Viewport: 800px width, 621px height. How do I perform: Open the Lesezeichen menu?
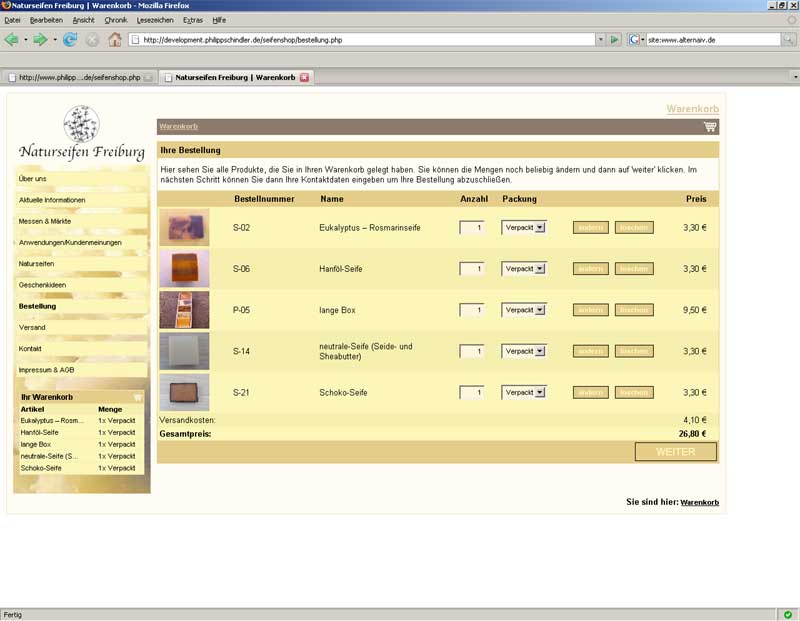tap(154, 20)
